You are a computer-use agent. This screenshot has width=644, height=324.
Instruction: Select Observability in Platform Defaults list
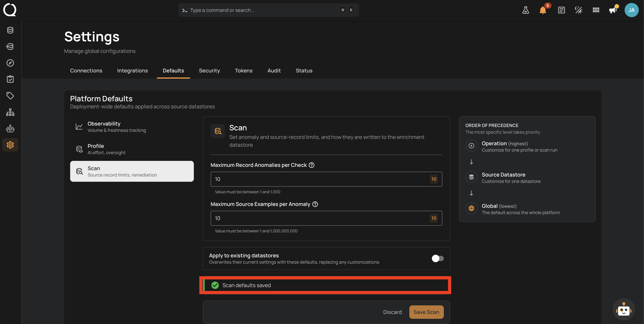tap(132, 127)
